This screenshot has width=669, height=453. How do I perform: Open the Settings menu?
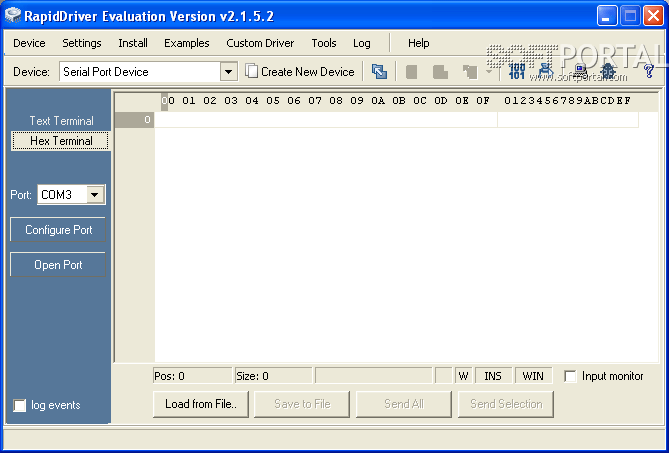pos(81,43)
